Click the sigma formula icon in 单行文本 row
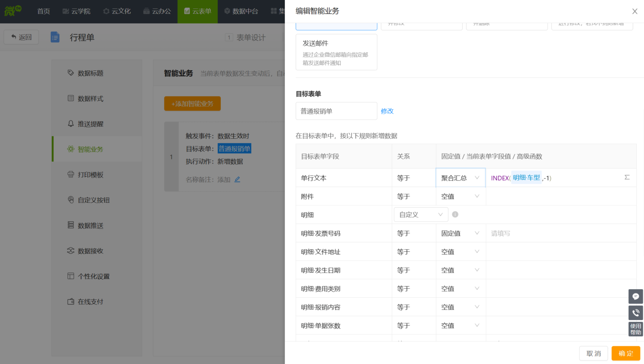Image resolution: width=644 pixels, height=364 pixels. 627,177
